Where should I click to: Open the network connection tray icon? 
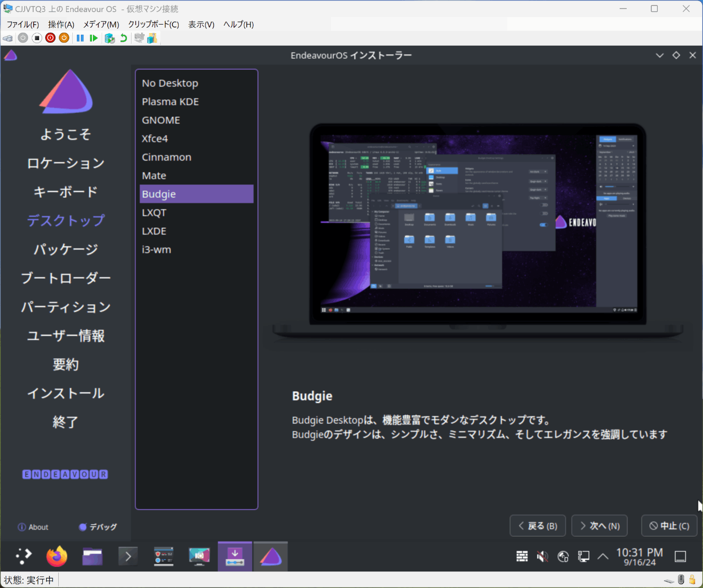[x=583, y=556]
